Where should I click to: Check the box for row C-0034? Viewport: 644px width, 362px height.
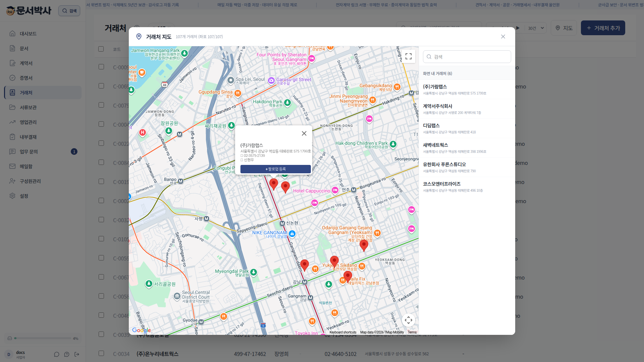click(x=101, y=353)
